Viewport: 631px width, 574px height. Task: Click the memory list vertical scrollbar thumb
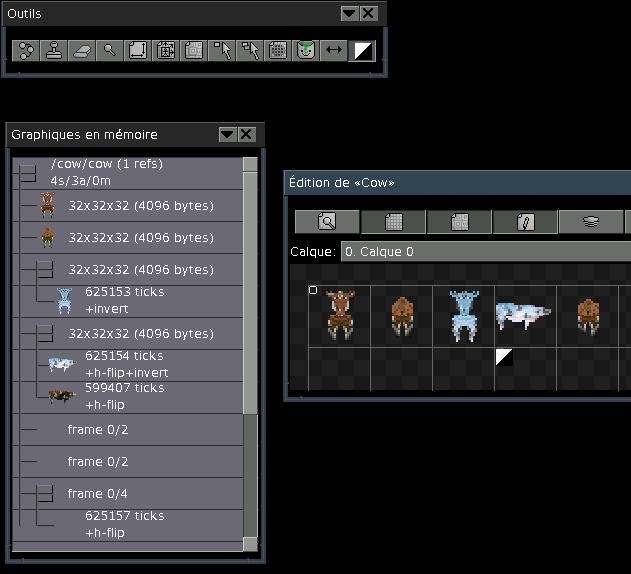(x=250, y=293)
